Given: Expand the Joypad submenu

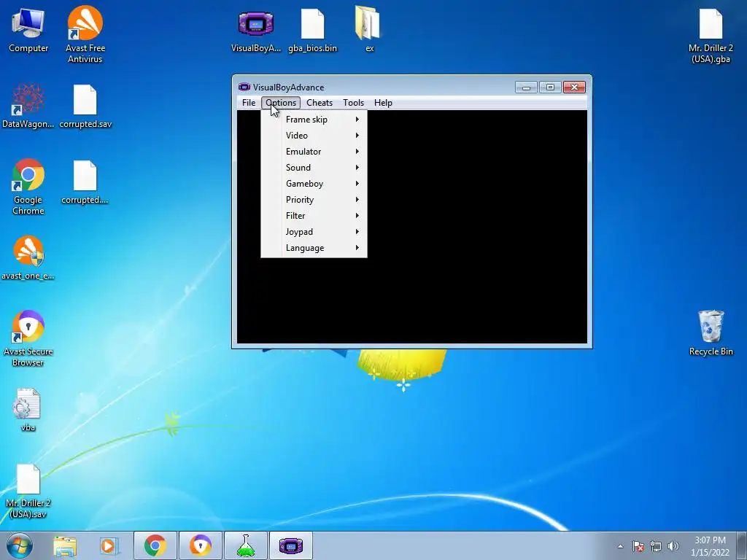Looking at the screenshot, I should [x=314, y=232].
